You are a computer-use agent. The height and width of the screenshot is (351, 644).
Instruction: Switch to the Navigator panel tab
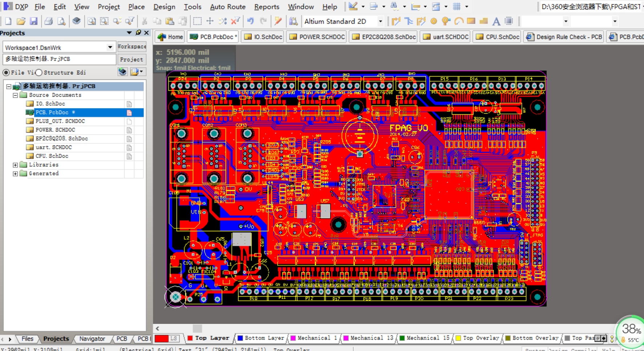tap(92, 339)
